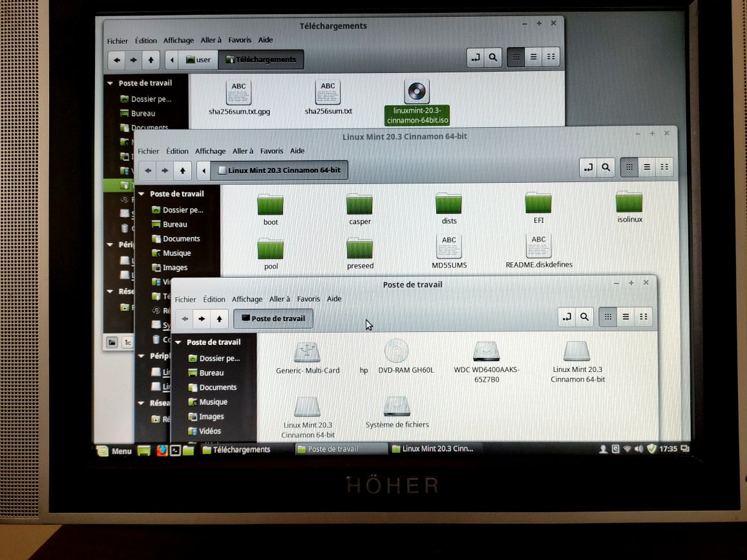Toggle location entry in Poste de travail window

[x=567, y=317]
